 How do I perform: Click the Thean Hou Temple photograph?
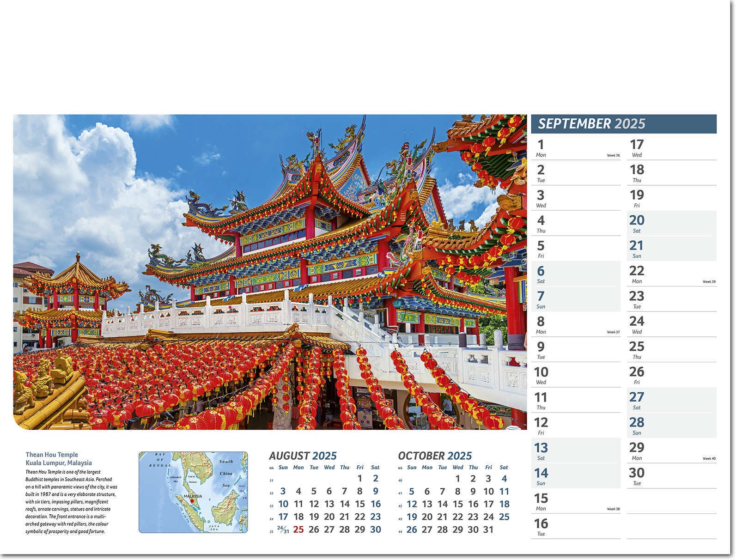pos(270,272)
